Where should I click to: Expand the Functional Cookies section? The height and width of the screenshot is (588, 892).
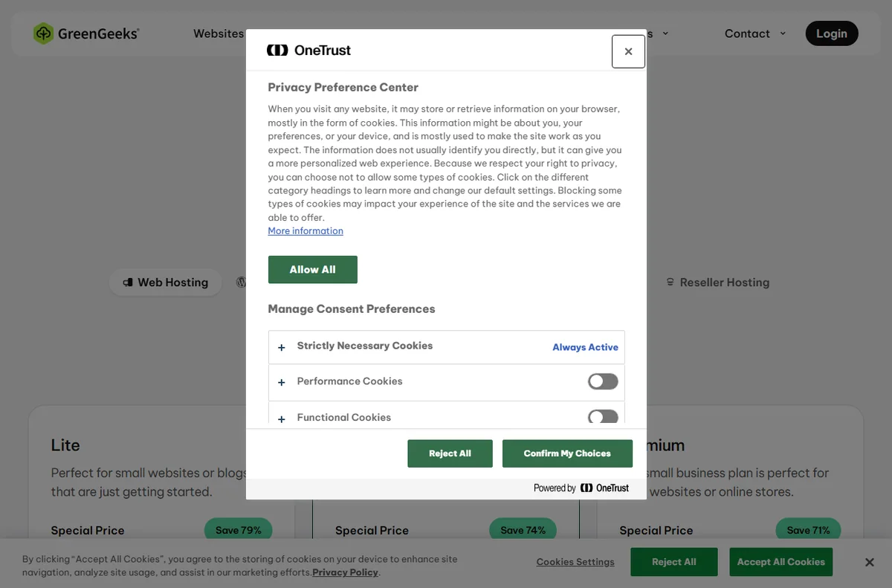[282, 419]
